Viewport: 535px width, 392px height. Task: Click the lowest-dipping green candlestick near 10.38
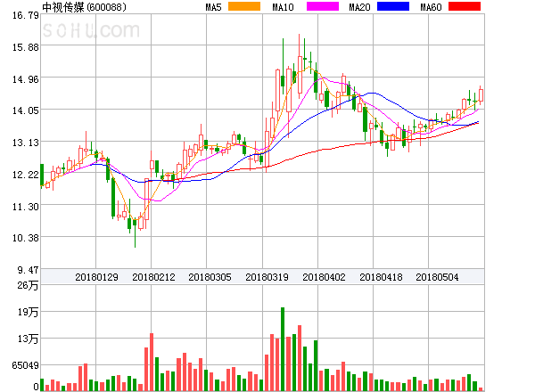click(135, 233)
